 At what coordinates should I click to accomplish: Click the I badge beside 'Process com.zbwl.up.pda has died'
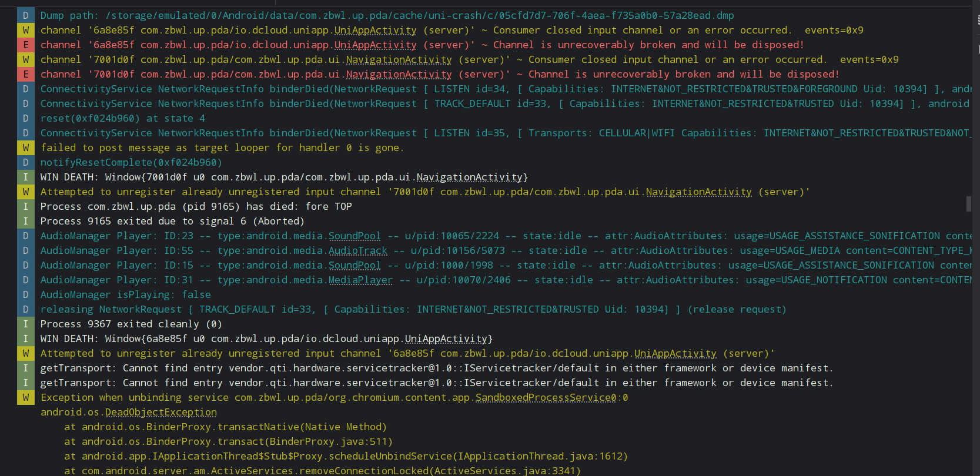(x=26, y=206)
